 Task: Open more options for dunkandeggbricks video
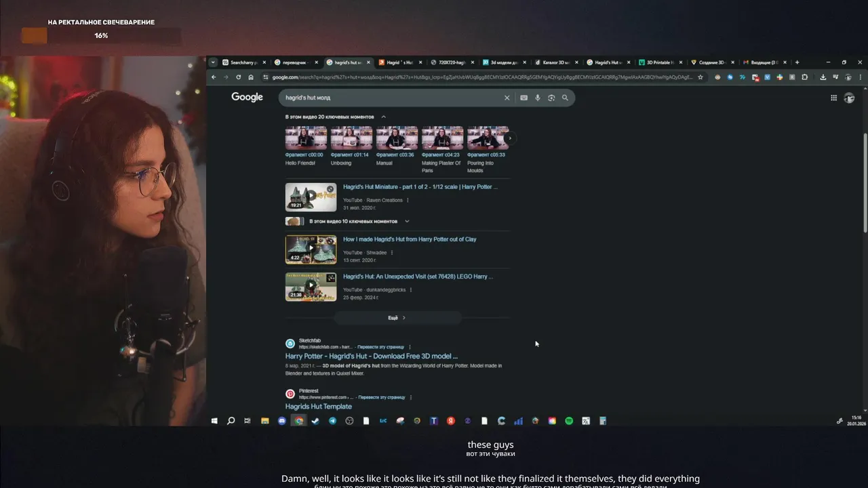(412, 290)
